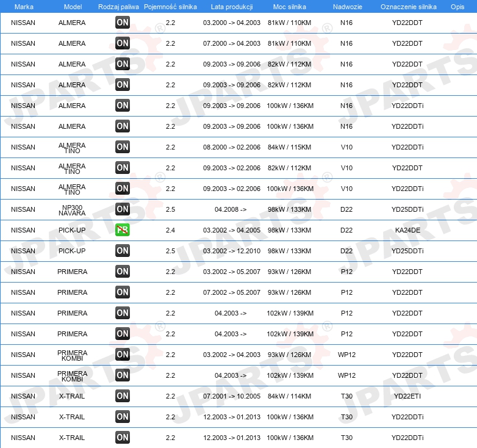Click the Lata produkcji column header
The width and height of the screenshot is (477, 448).
[232, 7]
